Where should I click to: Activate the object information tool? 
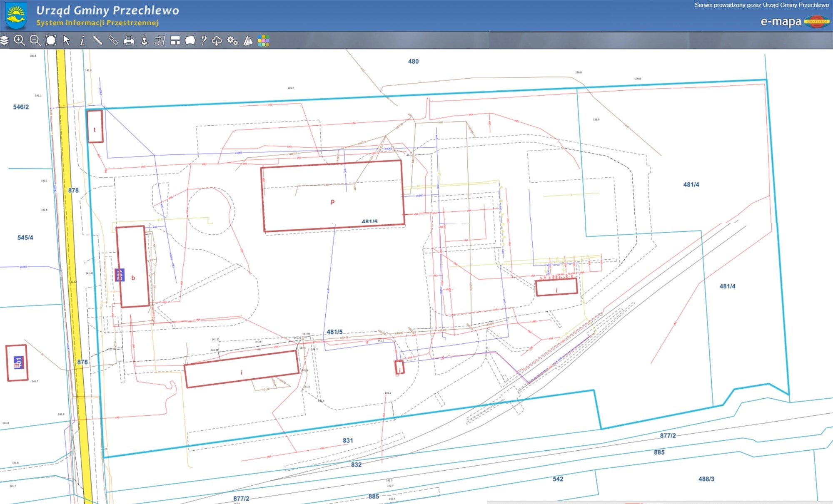tap(82, 40)
